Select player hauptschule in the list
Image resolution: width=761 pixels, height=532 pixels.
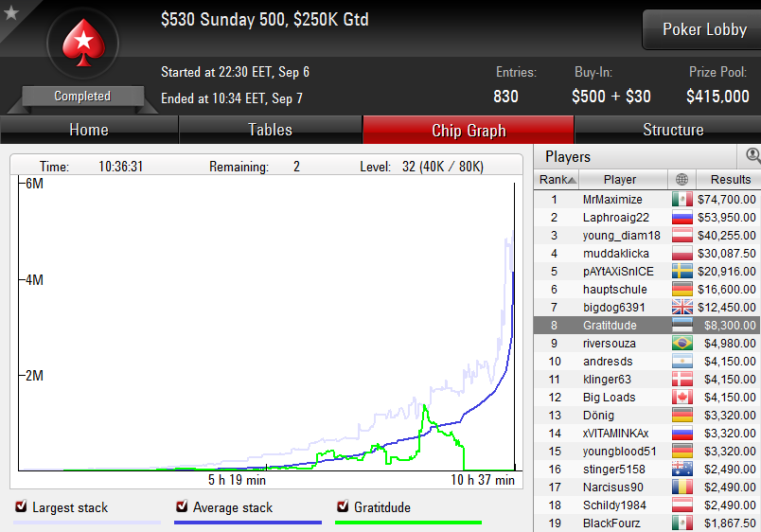click(x=615, y=290)
